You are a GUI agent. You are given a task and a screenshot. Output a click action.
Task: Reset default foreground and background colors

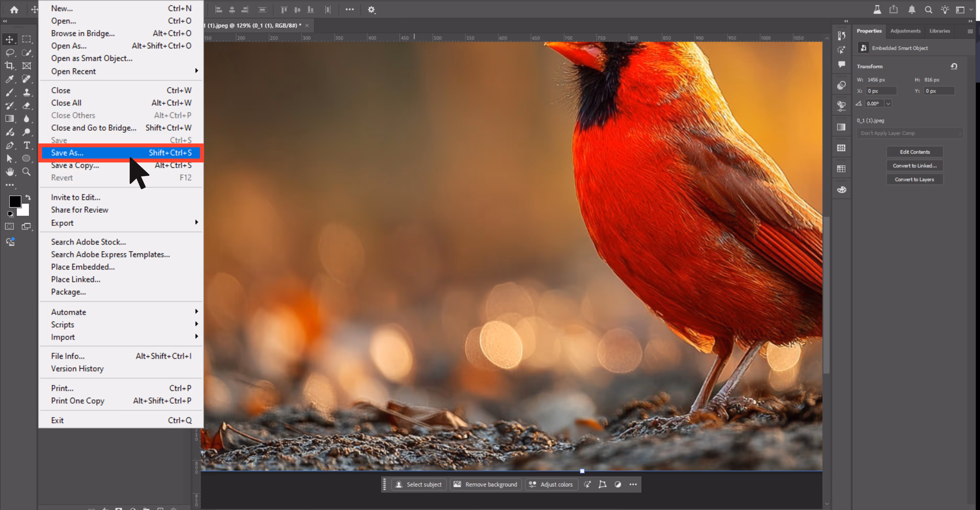(11, 214)
